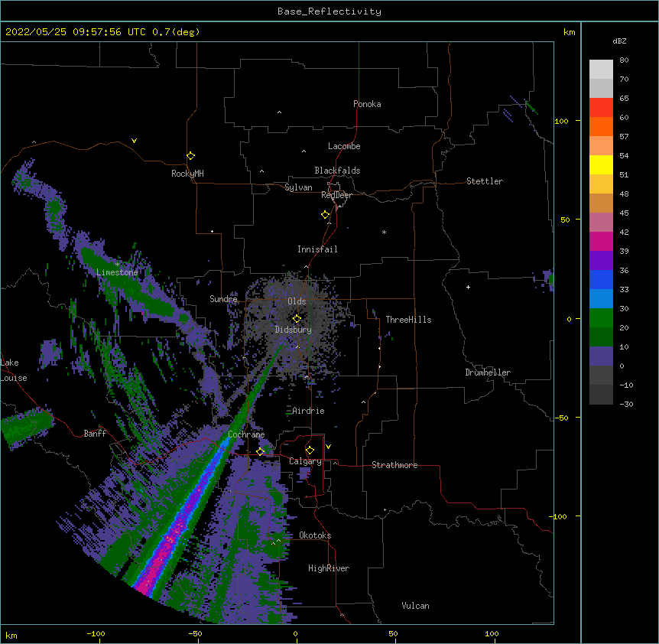The image size is (659, 644).
Task: Click the yellow diamond marker above the Calgary label
Action: 310,450
